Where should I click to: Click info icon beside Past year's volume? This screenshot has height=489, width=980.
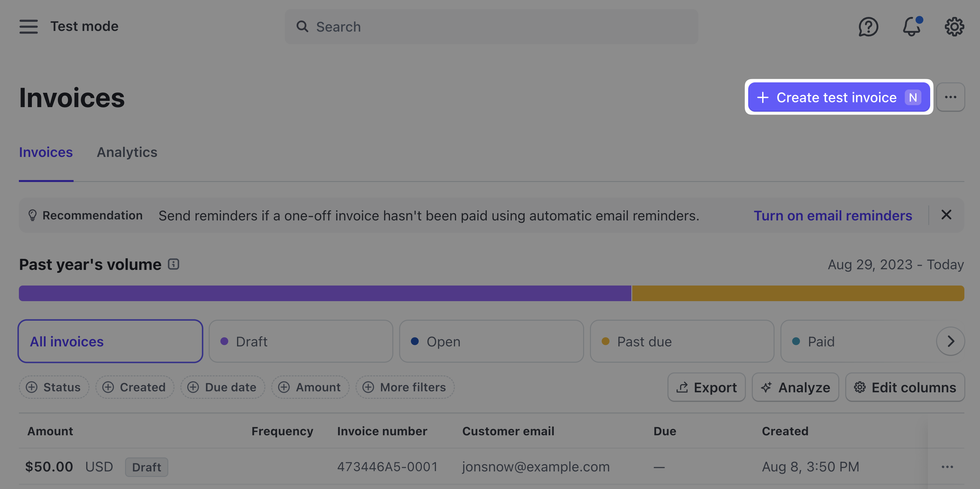pos(174,264)
